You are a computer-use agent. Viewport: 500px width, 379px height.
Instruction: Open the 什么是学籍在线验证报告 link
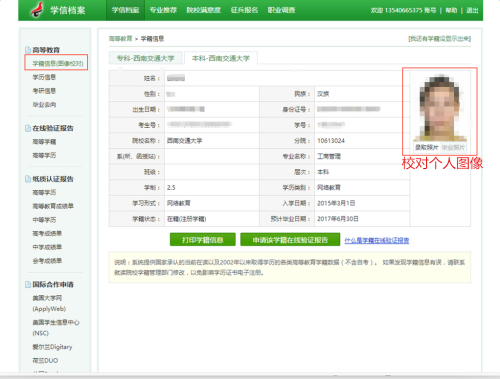point(377,240)
